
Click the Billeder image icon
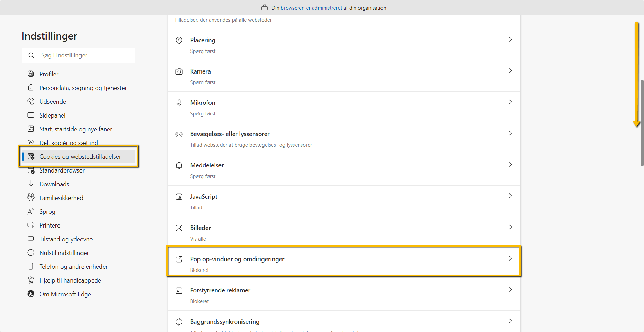[179, 228]
